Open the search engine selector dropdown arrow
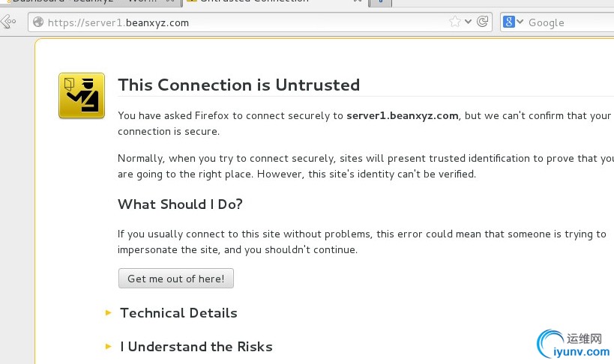614x364 pixels. (520, 22)
